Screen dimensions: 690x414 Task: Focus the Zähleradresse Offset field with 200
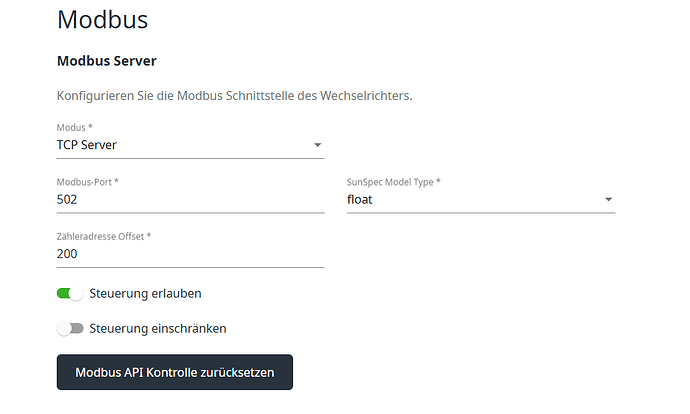pos(190,254)
